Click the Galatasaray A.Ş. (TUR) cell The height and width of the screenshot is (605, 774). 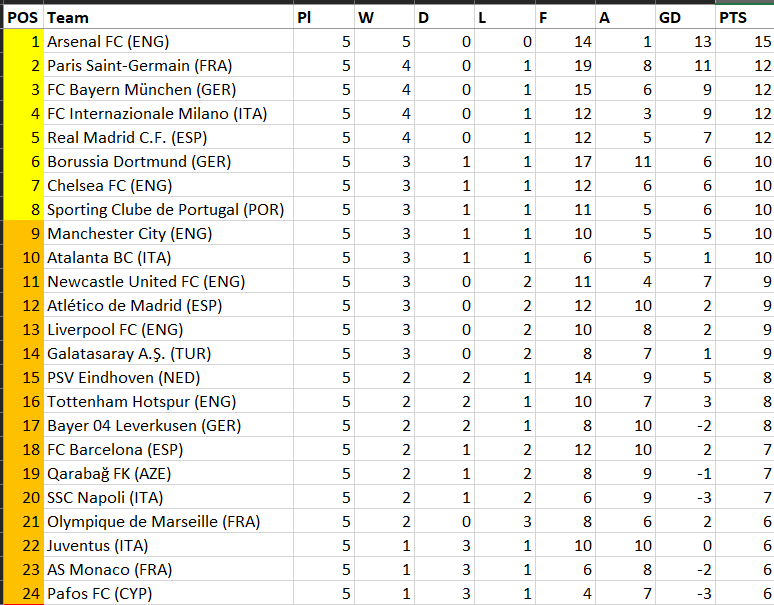[168, 353]
